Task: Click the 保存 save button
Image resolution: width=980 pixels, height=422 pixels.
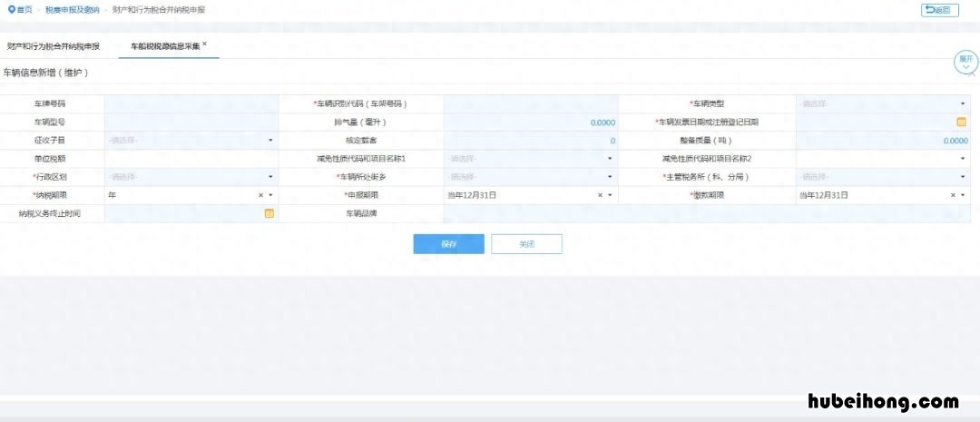Action: [448, 244]
